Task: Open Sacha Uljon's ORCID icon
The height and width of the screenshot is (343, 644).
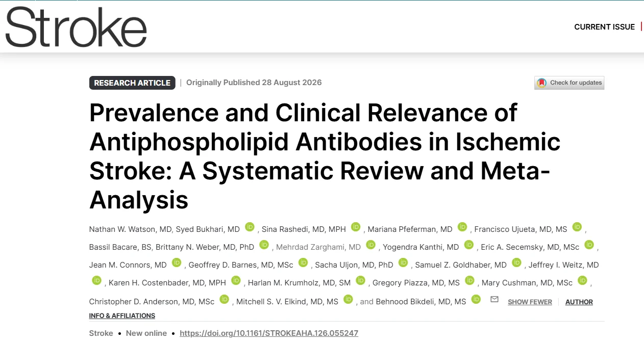Action: point(403,262)
